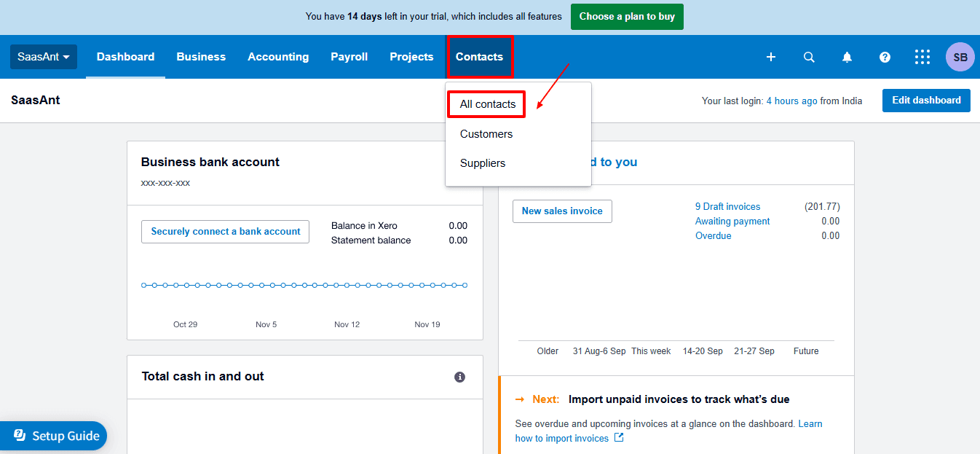This screenshot has height=454, width=980.
Task: Open help using the question mark icon
Action: pyautogui.click(x=885, y=56)
